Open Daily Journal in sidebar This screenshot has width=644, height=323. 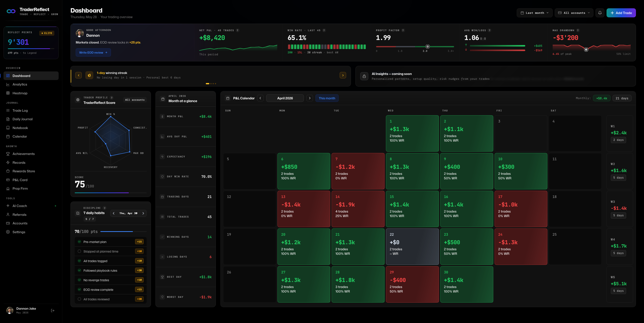31,119
